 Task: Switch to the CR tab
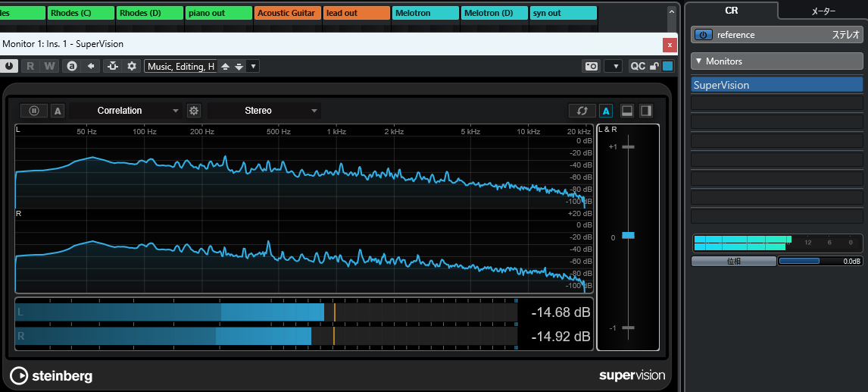point(731,11)
